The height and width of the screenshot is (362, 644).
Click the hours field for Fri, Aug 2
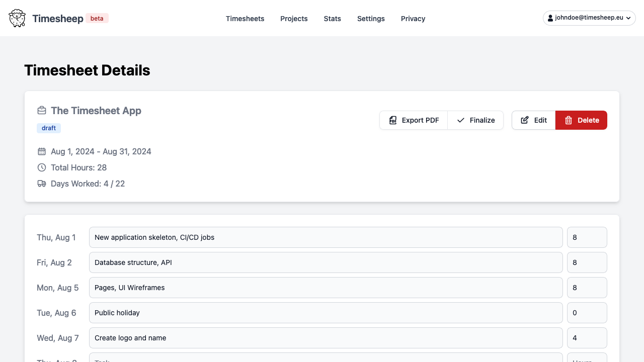coord(587,262)
